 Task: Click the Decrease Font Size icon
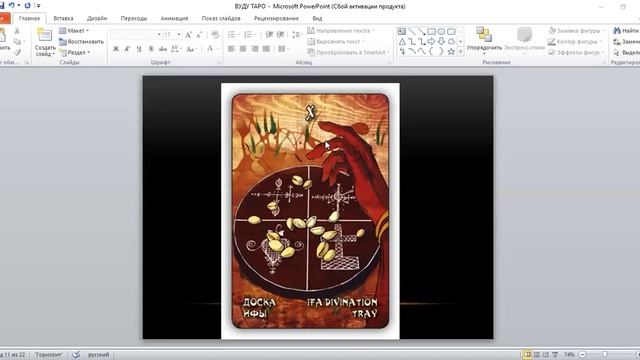tap(199, 35)
